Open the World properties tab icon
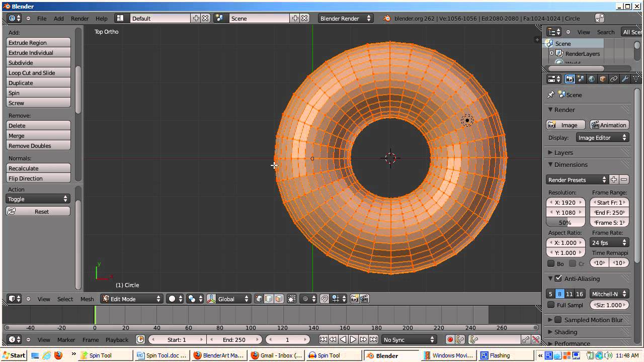Viewport: 644px width, 362px height. (x=592, y=79)
